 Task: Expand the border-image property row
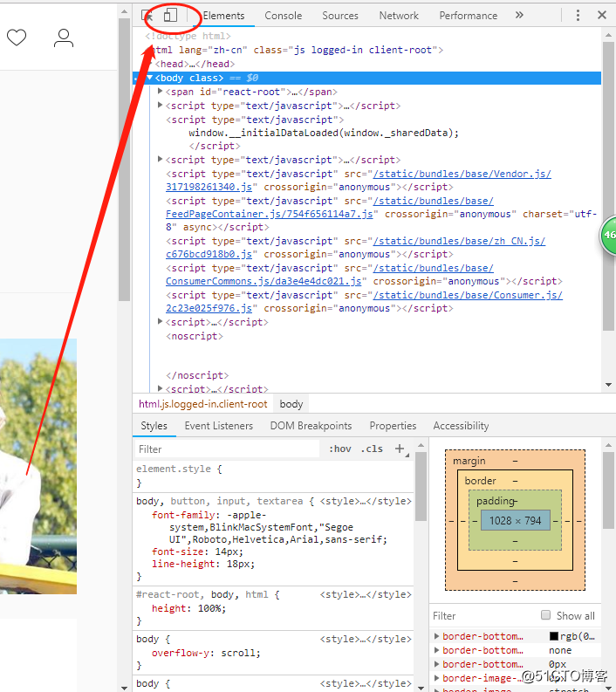click(x=436, y=678)
